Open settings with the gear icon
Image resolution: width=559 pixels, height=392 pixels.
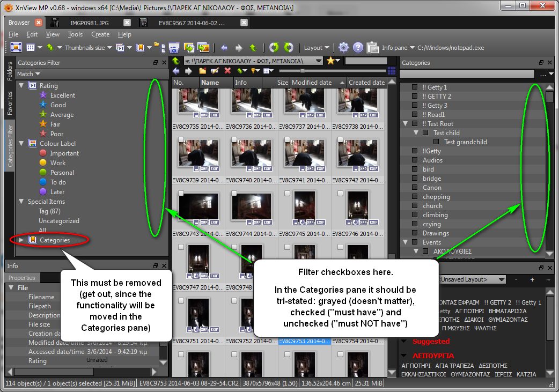tap(343, 47)
